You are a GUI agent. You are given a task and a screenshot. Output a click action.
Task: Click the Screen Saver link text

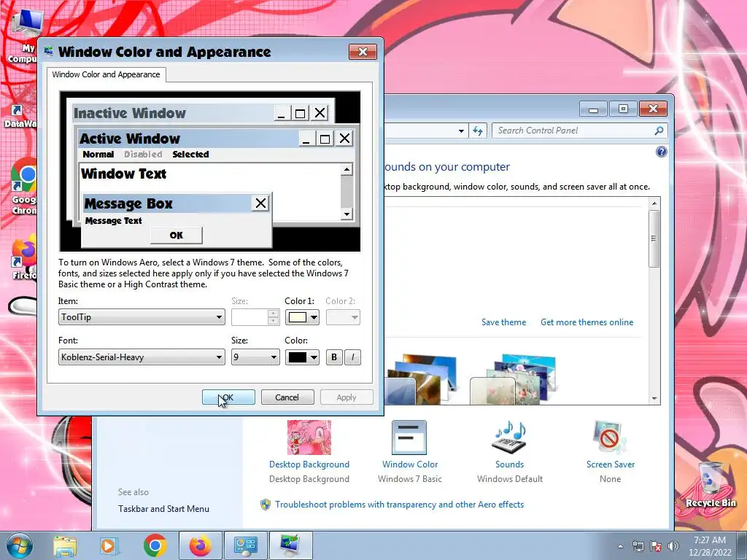click(x=611, y=464)
